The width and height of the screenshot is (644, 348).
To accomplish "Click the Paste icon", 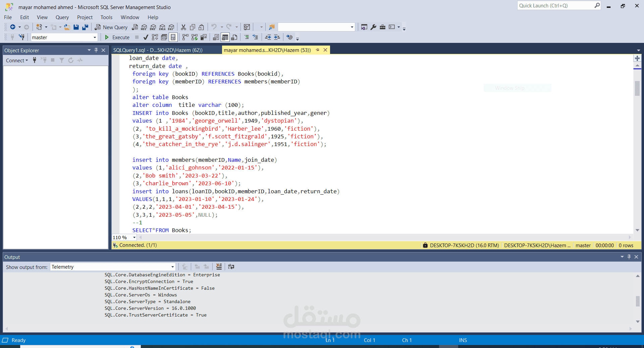I will [201, 27].
